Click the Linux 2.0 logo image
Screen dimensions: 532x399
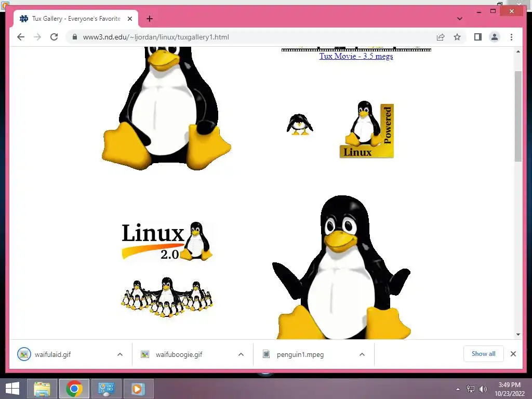coord(167,241)
